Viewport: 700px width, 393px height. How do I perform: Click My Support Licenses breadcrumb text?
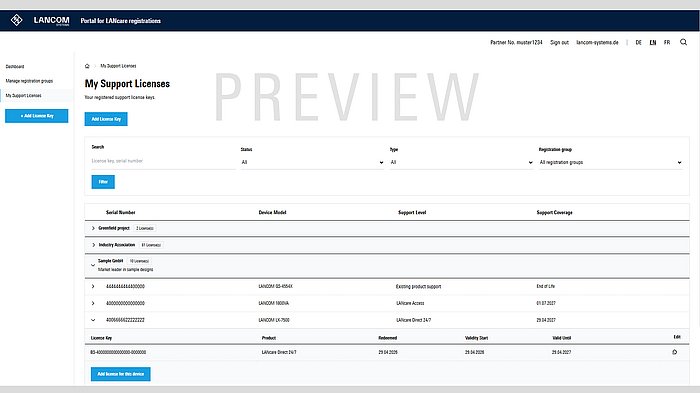[x=118, y=66]
